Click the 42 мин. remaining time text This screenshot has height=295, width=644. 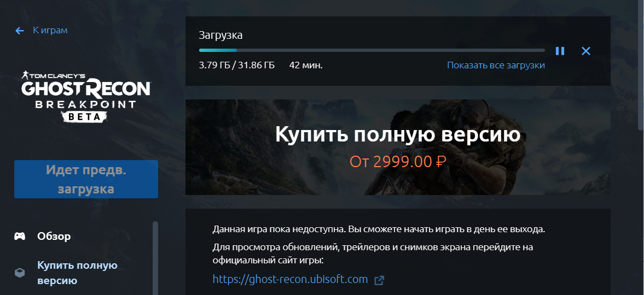(306, 65)
